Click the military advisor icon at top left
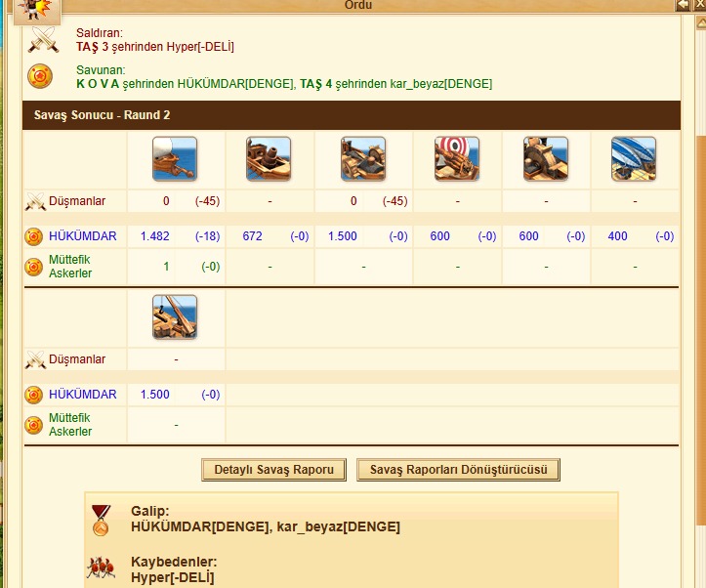This screenshot has height=588, width=706. point(36,10)
